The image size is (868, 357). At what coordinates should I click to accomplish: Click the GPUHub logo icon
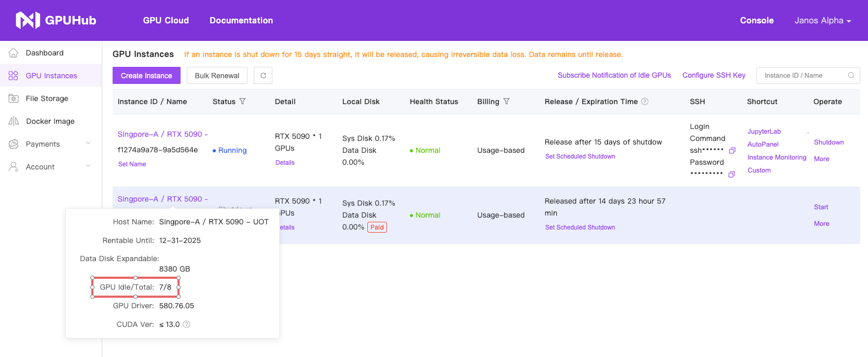pos(27,20)
